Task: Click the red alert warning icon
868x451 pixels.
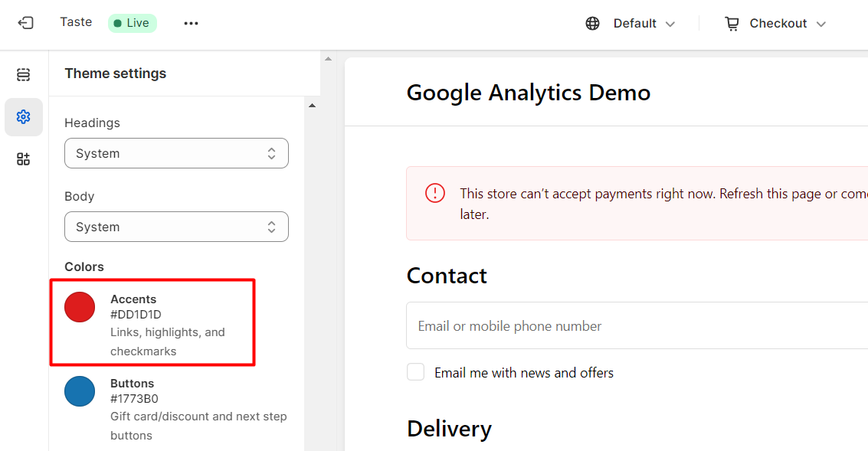Action: pyautogui.click(x=435, y=193)
